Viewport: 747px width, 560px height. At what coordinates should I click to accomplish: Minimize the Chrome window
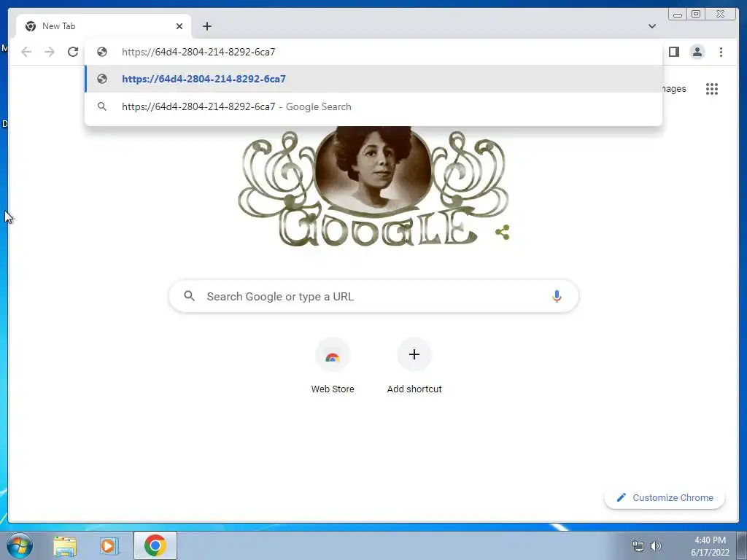678,15
